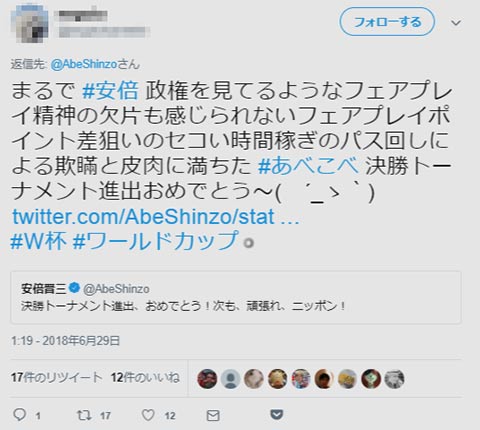The width and height of the screenshot is (480, 430).
Task: Open the #W杯 hashtag
Action: coord(38,241)
